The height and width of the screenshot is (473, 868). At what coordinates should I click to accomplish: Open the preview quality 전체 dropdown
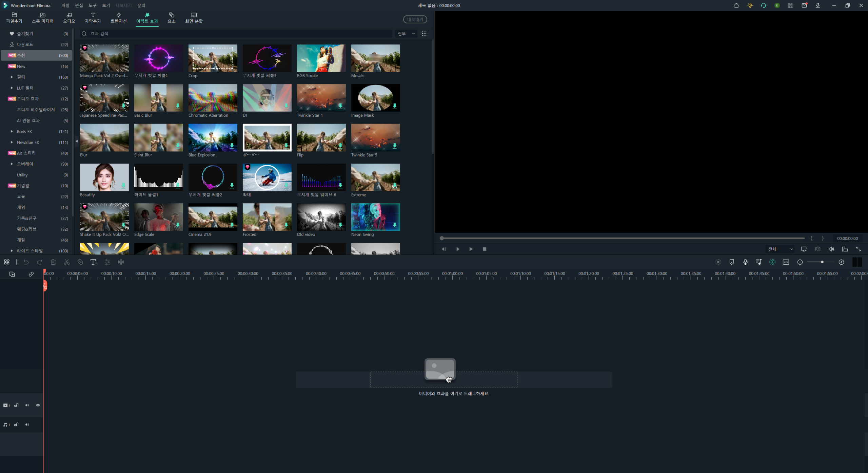click(781, 249)
